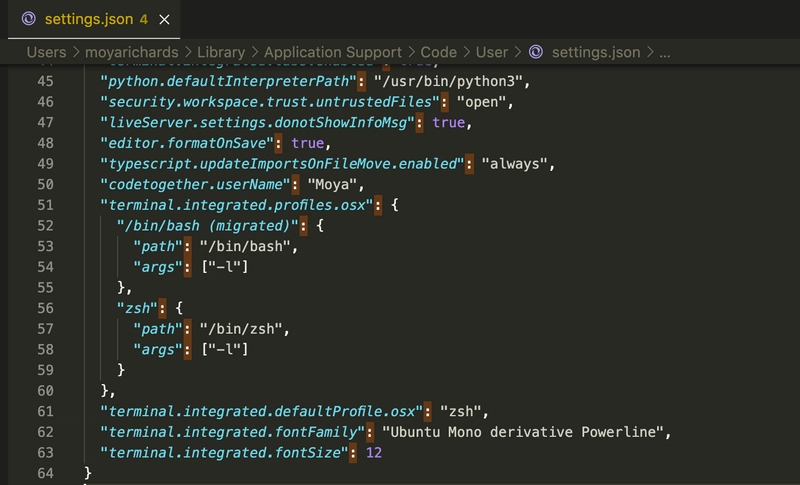Screen dimensions: 800x485
Task: Close the settings.json tab
Action: coord(164,20)
